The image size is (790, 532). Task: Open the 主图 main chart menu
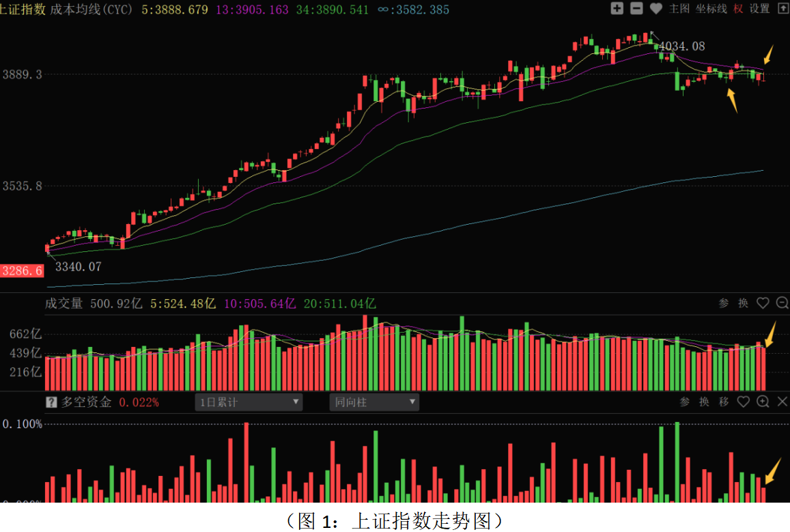(679, 8)
